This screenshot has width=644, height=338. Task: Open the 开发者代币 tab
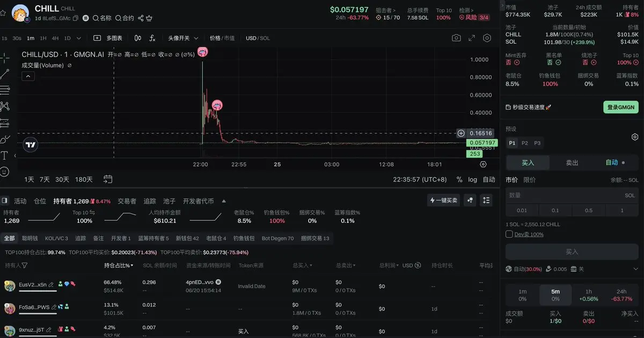tap(198, 201)
